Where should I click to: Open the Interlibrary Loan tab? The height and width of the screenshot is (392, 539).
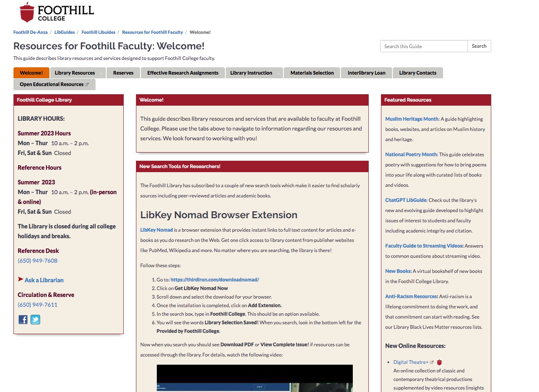pos(366,73)
